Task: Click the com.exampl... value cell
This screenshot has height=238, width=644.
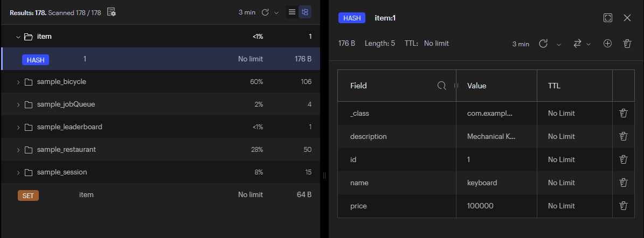Action: 496,113
